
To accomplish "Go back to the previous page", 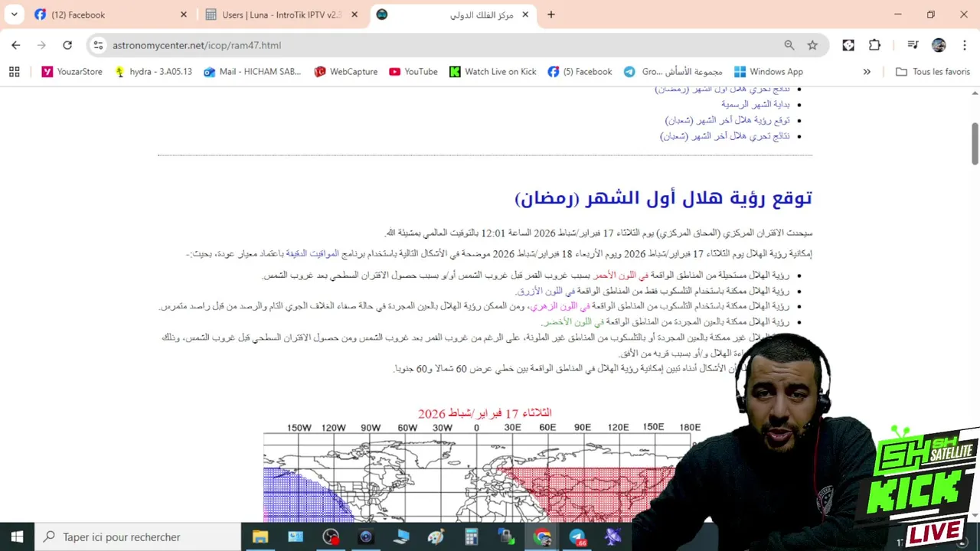I will coord(16,45).
